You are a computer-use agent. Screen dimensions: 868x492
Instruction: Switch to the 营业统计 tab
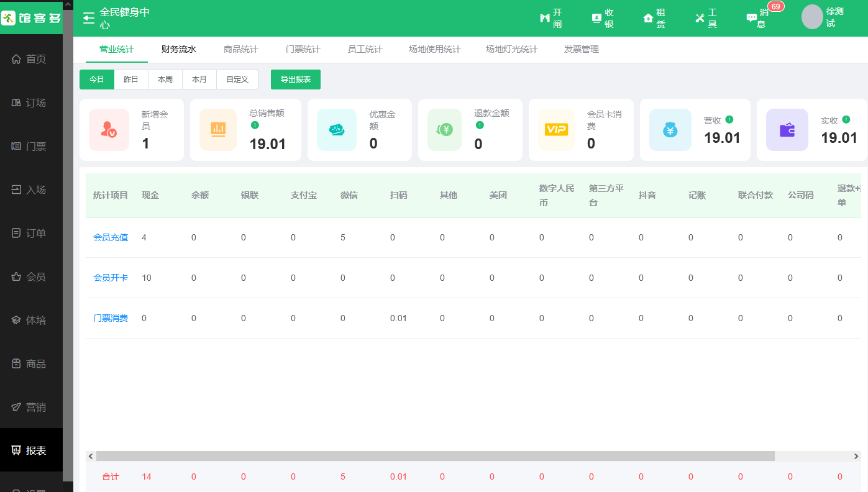pyautogui.click(x=117, y=49)
